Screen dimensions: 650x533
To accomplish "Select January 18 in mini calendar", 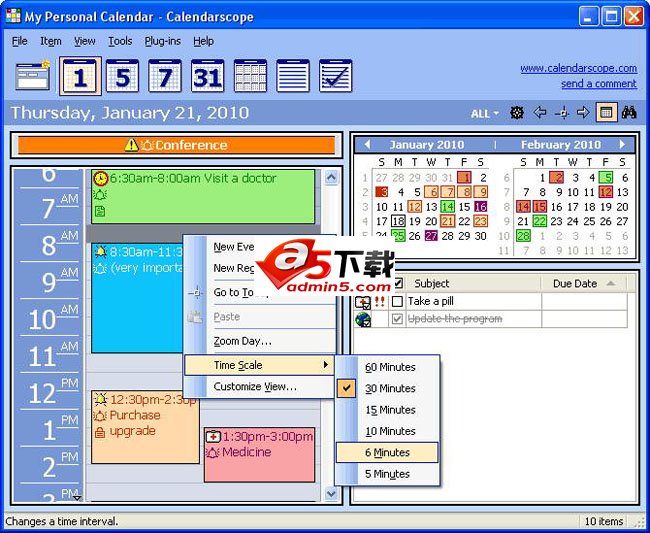I will click(x=398, y=221).
